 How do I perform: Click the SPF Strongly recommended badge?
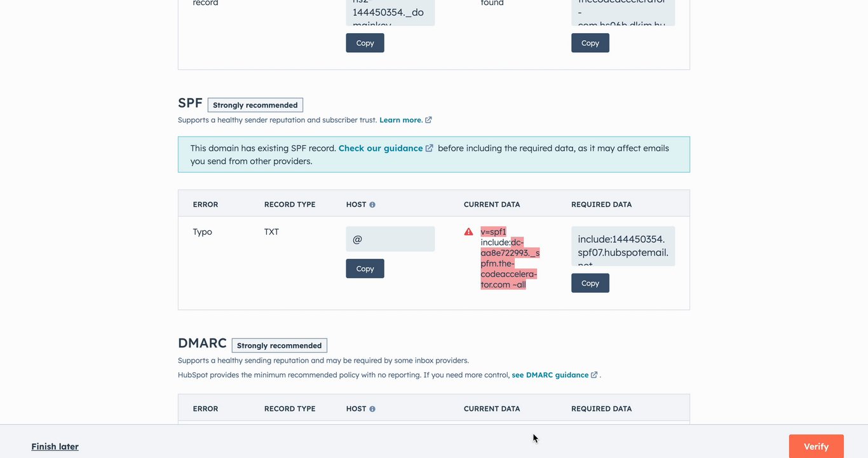pos(255,105)
